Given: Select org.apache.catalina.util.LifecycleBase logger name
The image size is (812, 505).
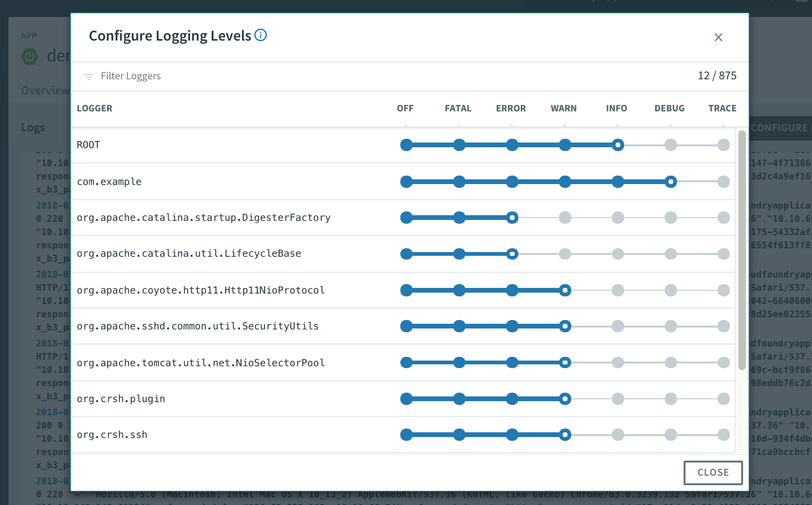Looking at the screenshot, I should click(x=189, y=253).
